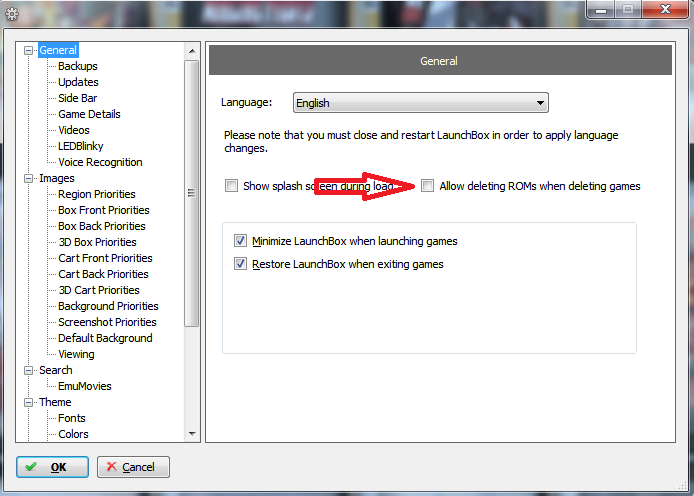Select the Images tree node label
The image size is (694, 496).
[x=57, y=178]
